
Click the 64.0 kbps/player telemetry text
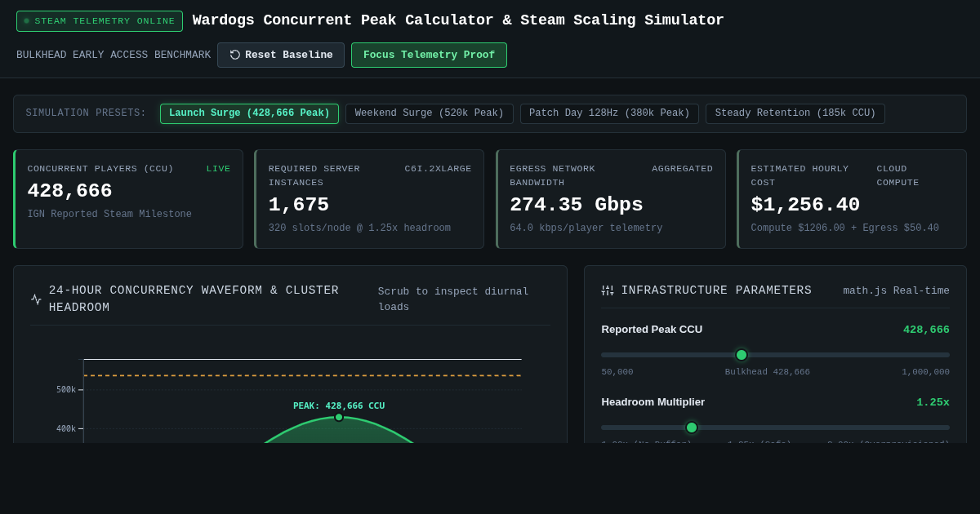pyautogui.click(x=586, y=228)
